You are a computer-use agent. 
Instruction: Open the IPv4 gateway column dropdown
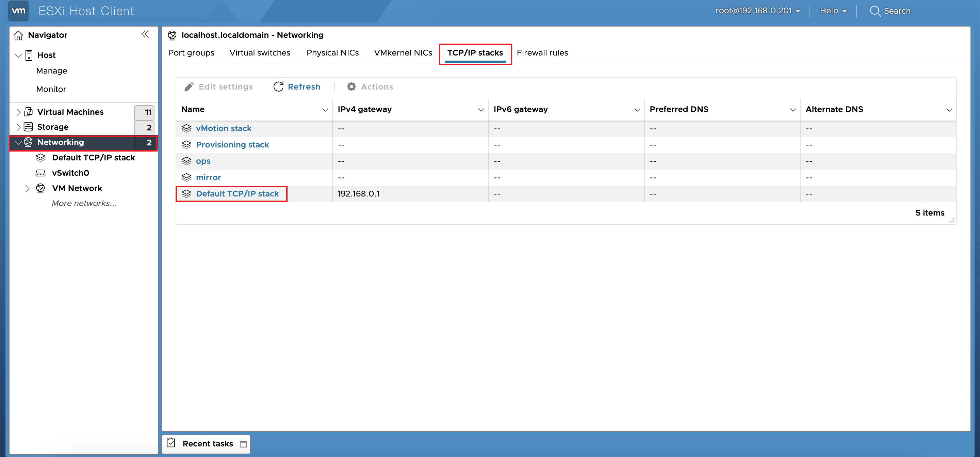(481, 110)
